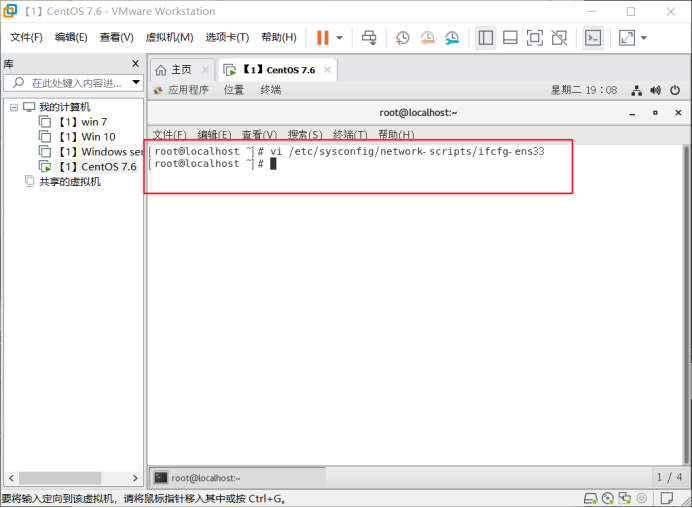Open the terminal 编辑(E) menu
Image resolution: width=692 pixels, height=508 pixels.
tap(214, 134)
